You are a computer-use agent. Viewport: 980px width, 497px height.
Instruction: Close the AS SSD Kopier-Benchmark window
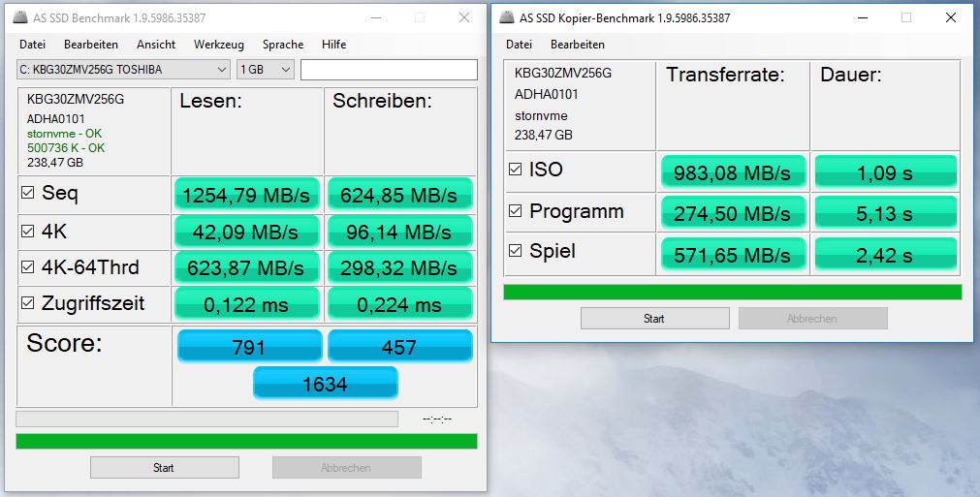coord(951,17)
